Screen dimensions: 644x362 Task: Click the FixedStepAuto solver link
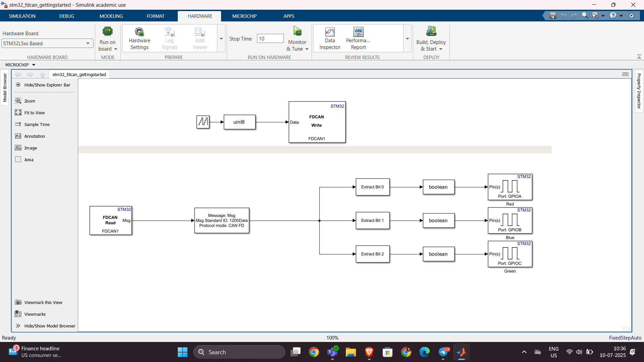pyautogui.click(x=625, y=338)
